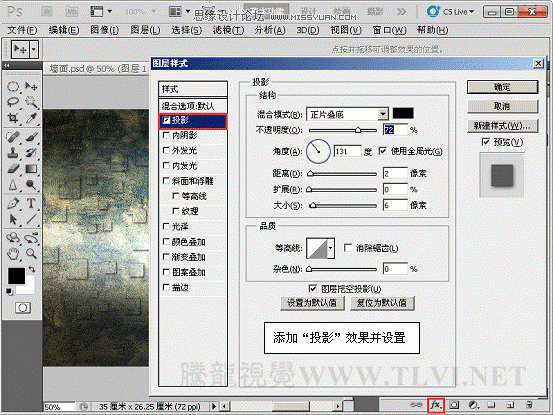Select the Dodge tool
The width and height of the screenshot is (553, 415).
31,184
